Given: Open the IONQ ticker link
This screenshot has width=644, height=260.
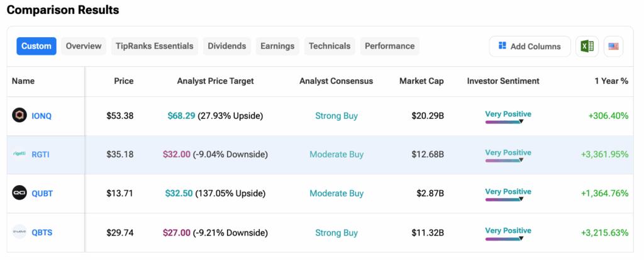Looking at the screenshot, I should [x=42, y=116].
